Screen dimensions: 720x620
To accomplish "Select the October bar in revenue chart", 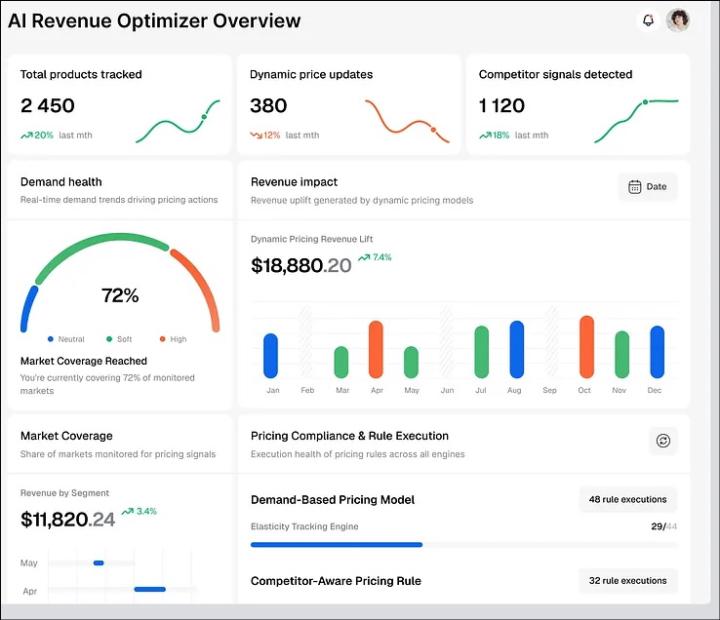I will pos(586,347).
